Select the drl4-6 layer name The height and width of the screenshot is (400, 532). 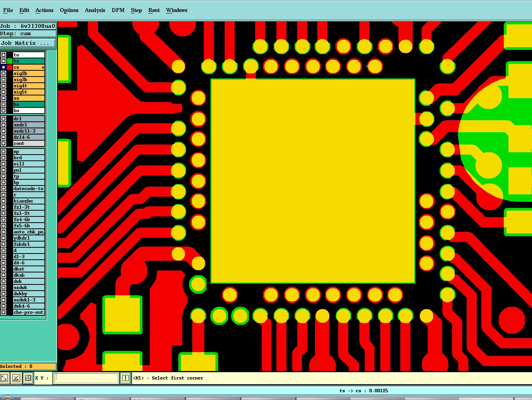coord(29,137)
